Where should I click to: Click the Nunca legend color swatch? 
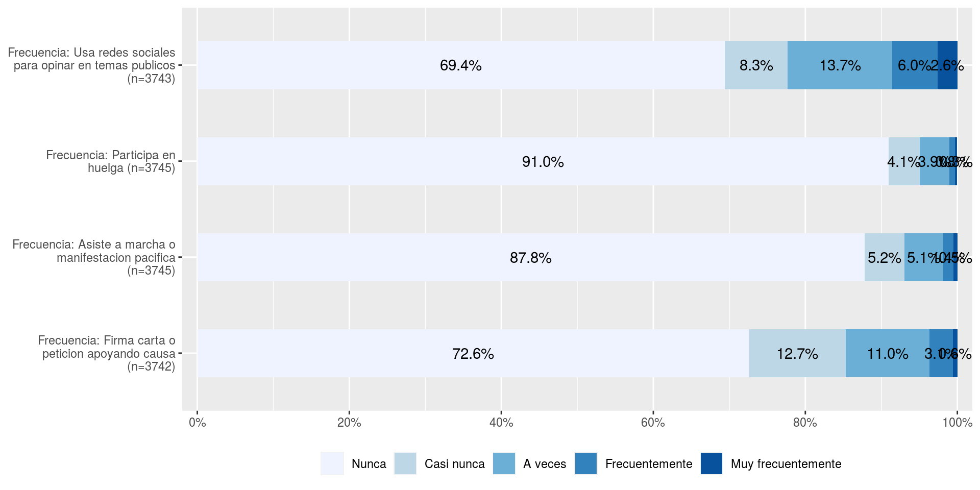click(332, 463)
